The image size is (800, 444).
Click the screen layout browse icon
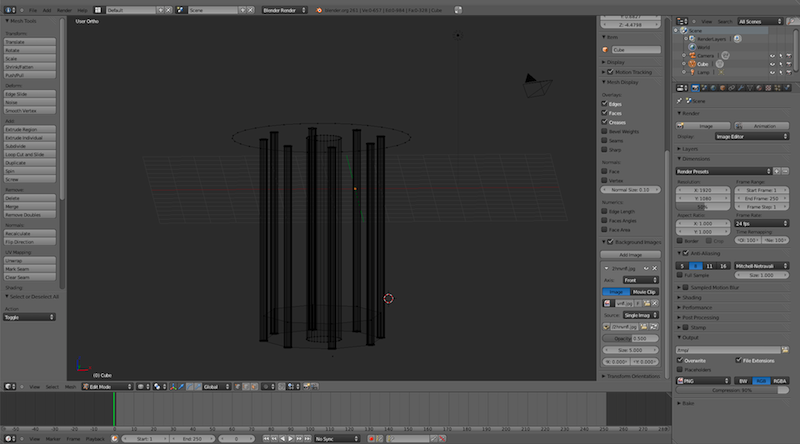click(x=98, y=10)
